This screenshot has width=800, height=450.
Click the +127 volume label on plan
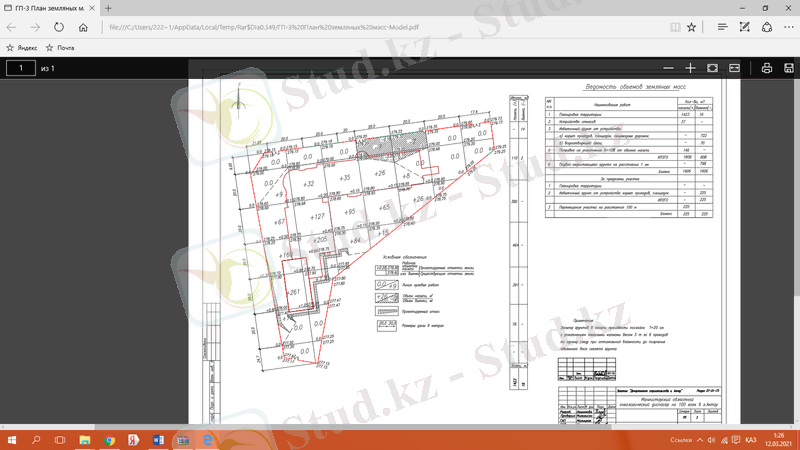317,217
